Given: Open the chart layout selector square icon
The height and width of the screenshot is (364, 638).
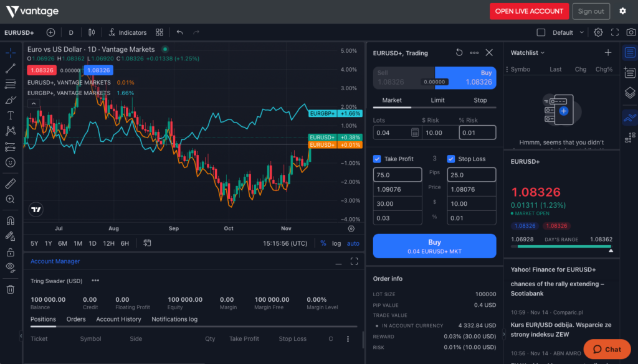Looking at the screenshot, I should pyautogui.click(x=541, y=32).
